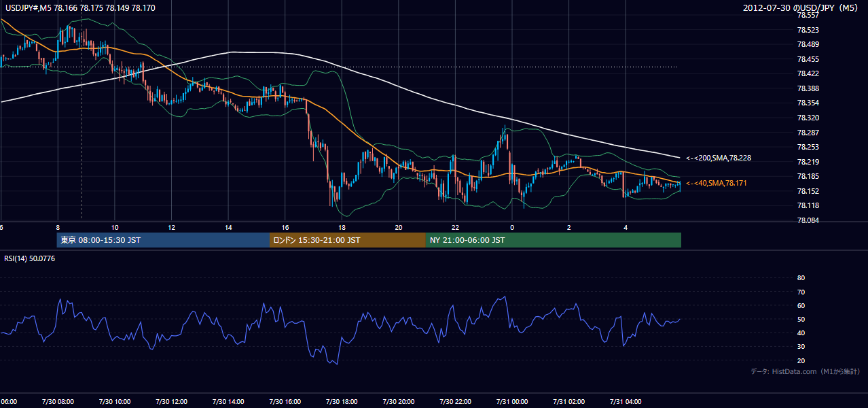Click the RSI(14) 50.0776 indicator label
The image size is (868, 408).
(x=30, y=258)
